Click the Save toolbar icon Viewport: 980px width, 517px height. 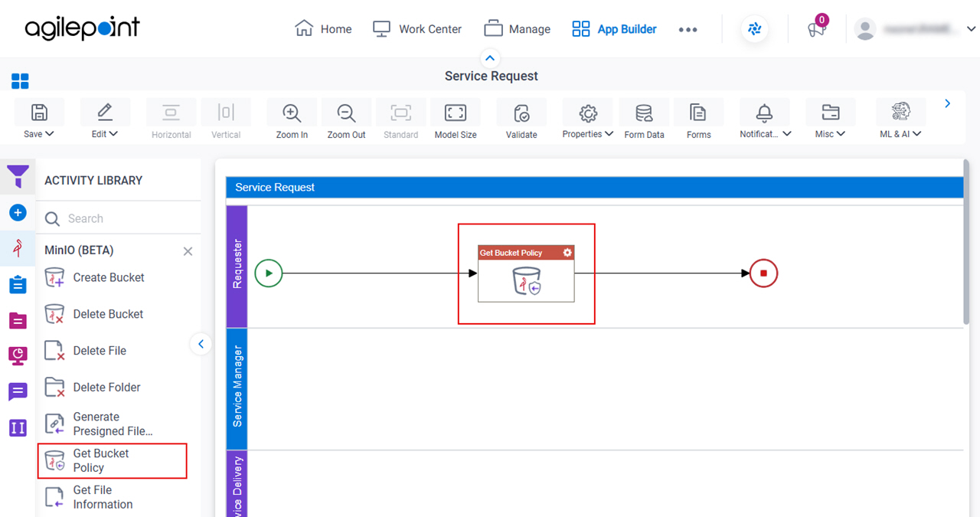(38, 113)
